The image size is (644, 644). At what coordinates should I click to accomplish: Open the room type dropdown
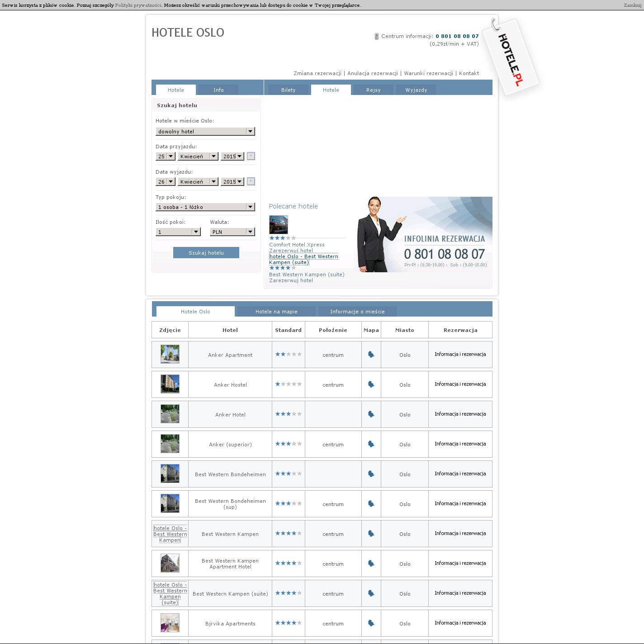[x=205, y=207]
